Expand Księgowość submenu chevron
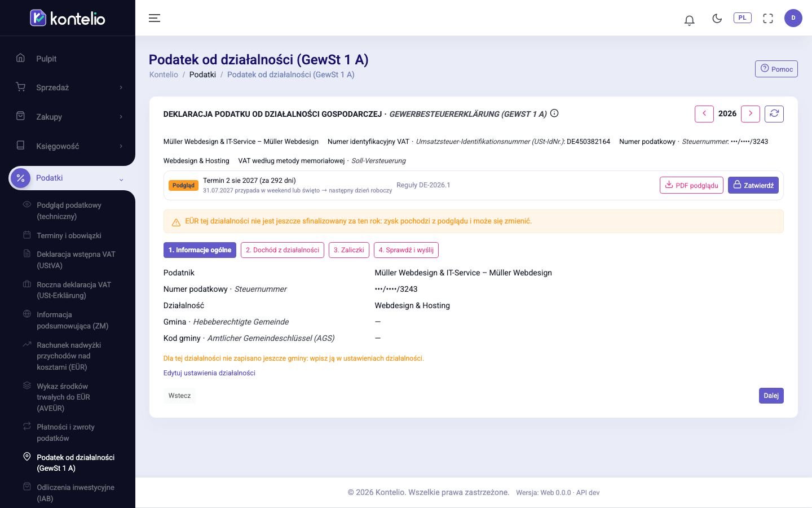This screenshot has height=508, width=812. 121,146
